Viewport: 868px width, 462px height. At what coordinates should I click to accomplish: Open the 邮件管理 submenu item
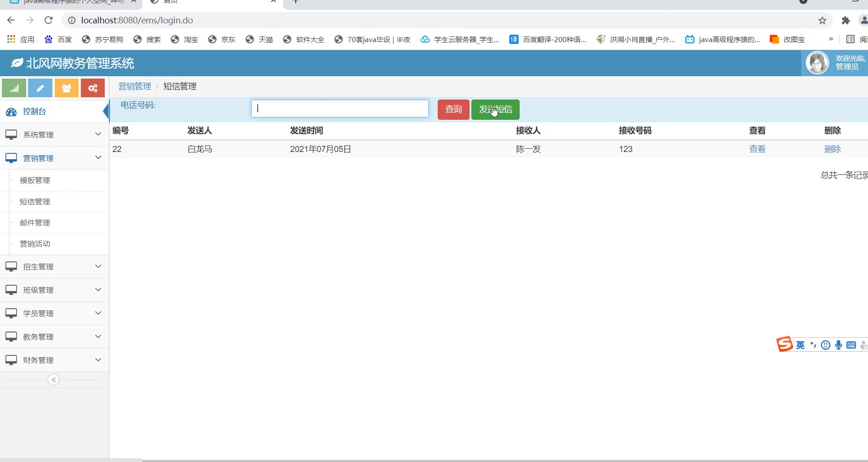pos(35,223)
